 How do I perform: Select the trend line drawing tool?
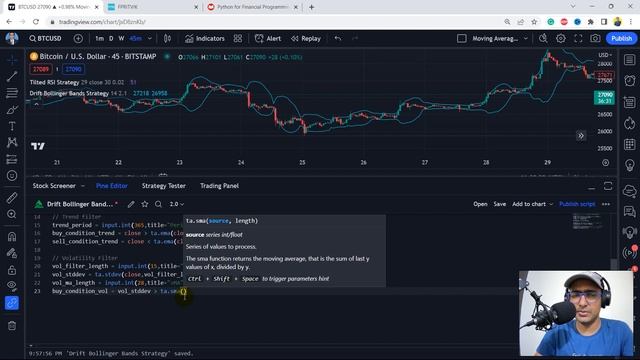tap(12, 76)
